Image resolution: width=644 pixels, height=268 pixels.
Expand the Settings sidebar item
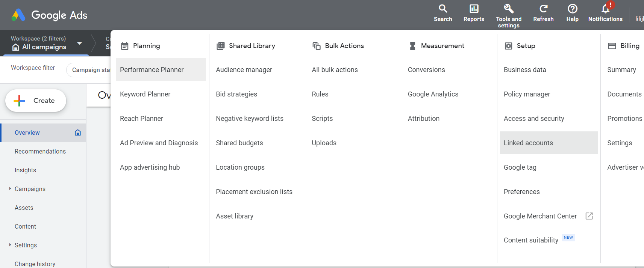click(x=10, y=245)
